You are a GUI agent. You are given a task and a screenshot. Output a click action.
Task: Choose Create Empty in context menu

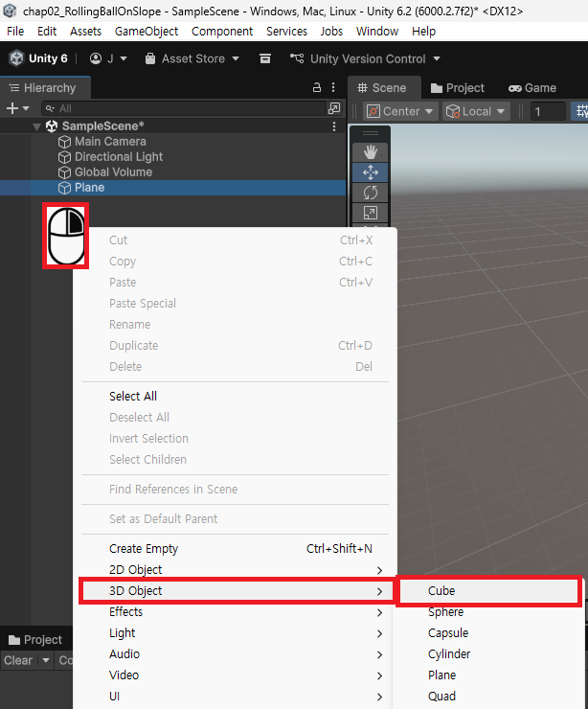click(235, 548)
